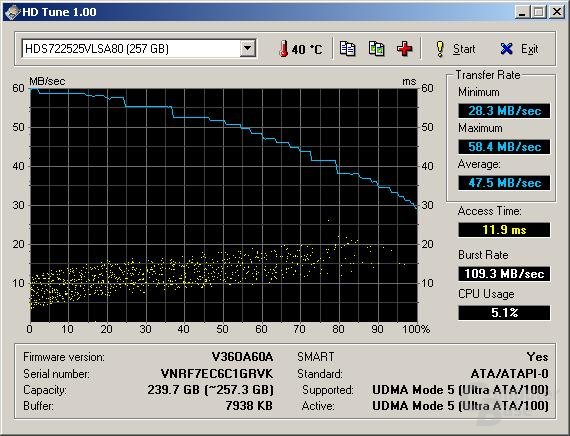This screenshot has height=436, width=570.
Task: Click the blue X Exit icon
Action: coord(506,49)
